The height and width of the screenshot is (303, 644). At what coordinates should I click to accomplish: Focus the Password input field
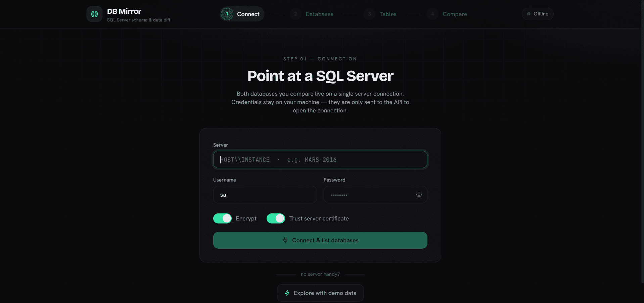(x=375, y=195)
